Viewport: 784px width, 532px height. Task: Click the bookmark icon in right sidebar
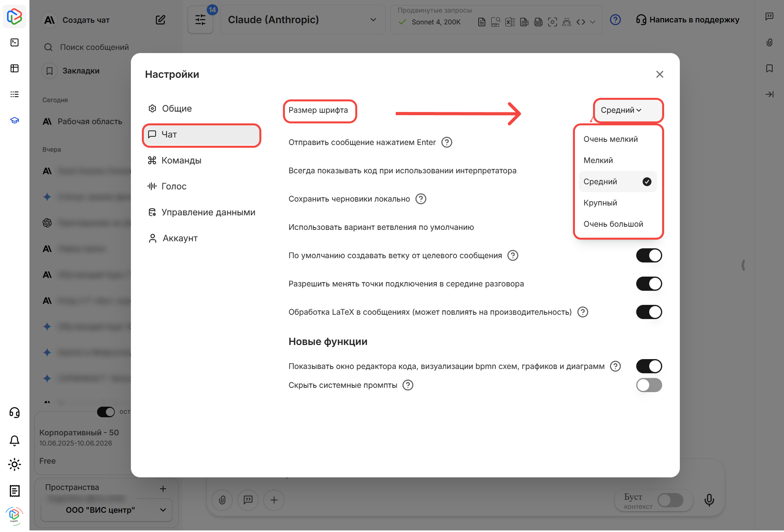[x=769, y=68]
